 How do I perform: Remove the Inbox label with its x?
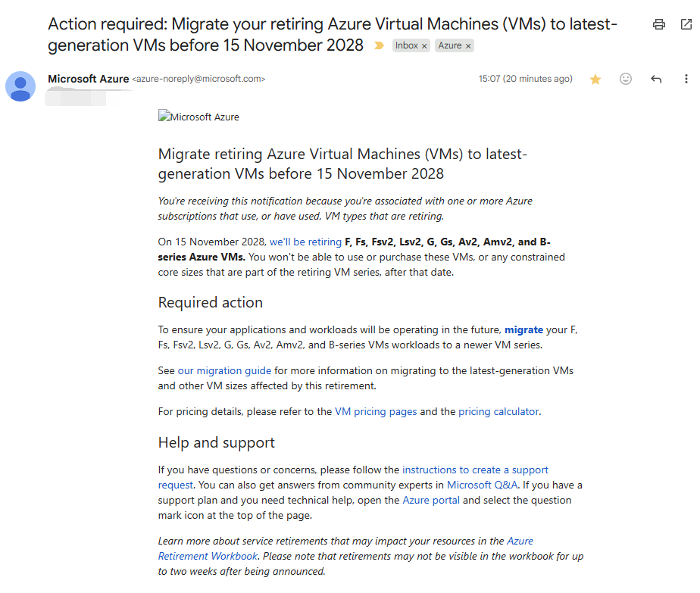click(x=424, y=46)
